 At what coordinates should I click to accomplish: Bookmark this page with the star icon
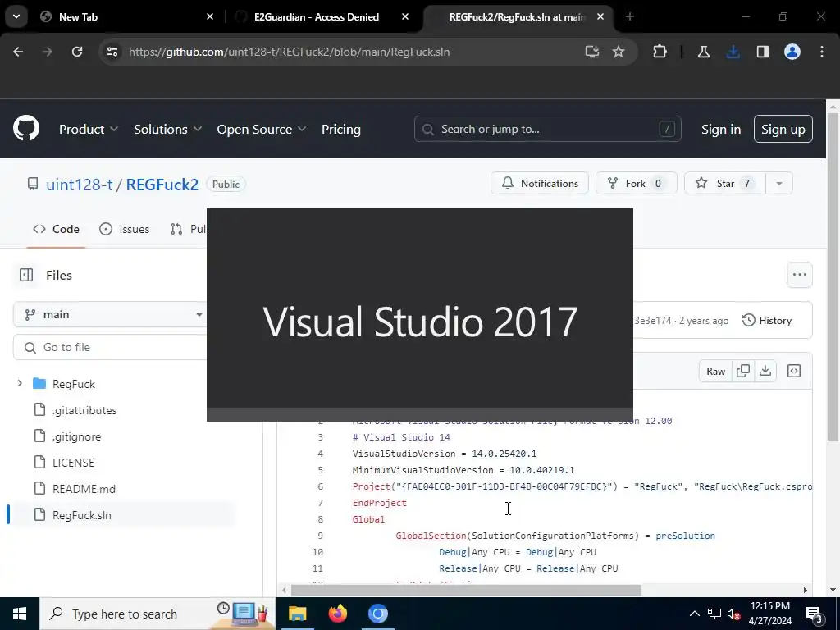click(619, 52)
